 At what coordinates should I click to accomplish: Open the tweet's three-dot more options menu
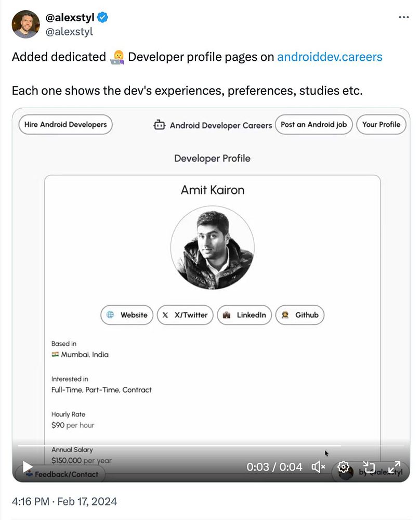[x=403, y=17]
